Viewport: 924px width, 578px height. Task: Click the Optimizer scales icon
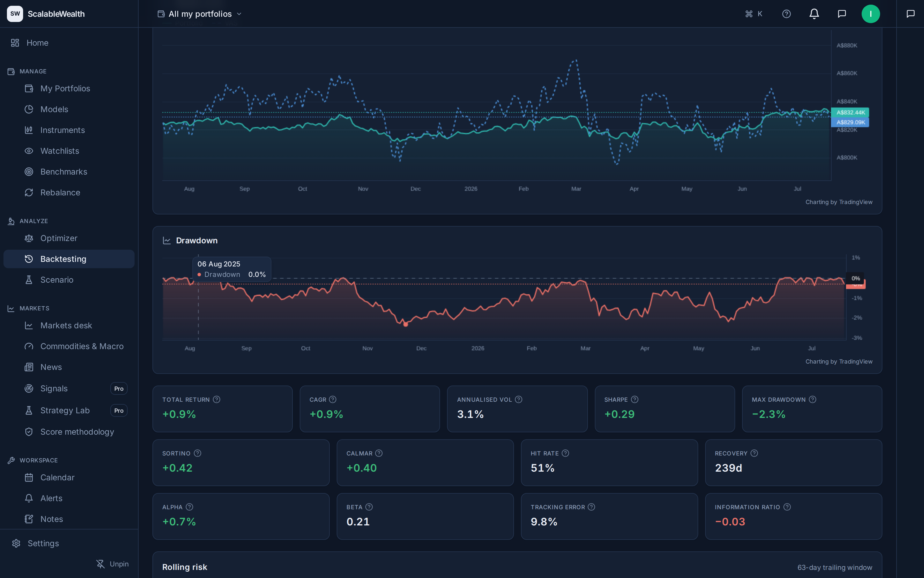(x=29, y=238)
